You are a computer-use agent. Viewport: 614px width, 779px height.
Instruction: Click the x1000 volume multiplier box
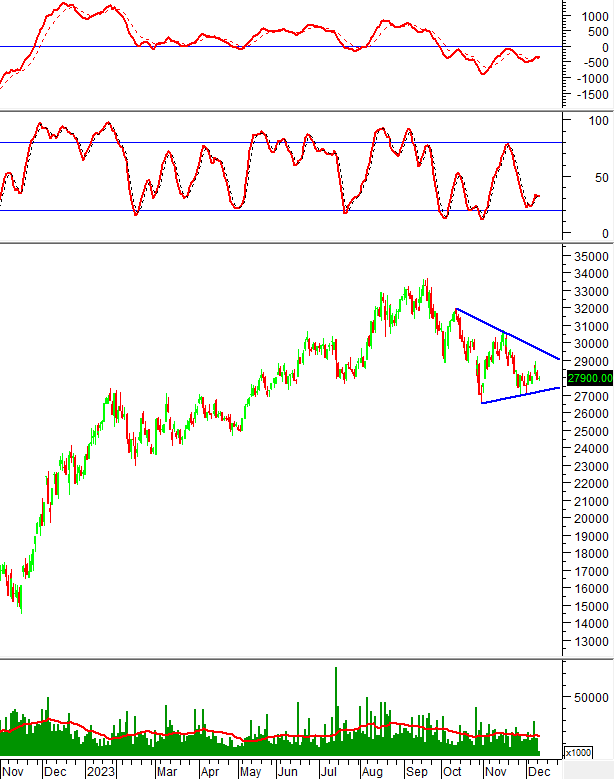tap(578, 752)
